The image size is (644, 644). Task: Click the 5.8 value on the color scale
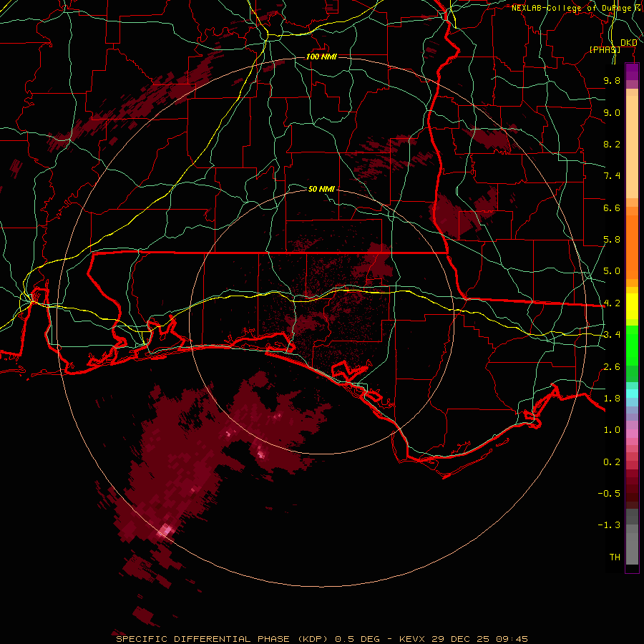click(612, 240)
